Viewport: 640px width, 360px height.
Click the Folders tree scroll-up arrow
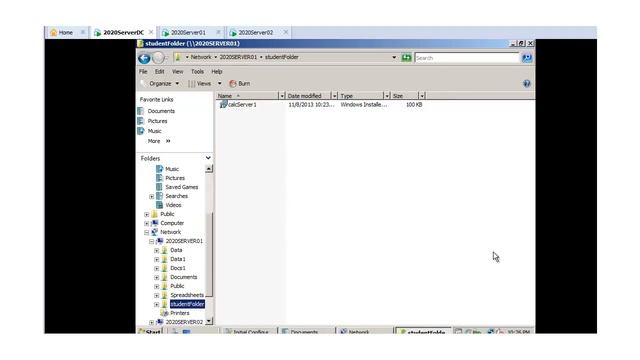point(209,169)
